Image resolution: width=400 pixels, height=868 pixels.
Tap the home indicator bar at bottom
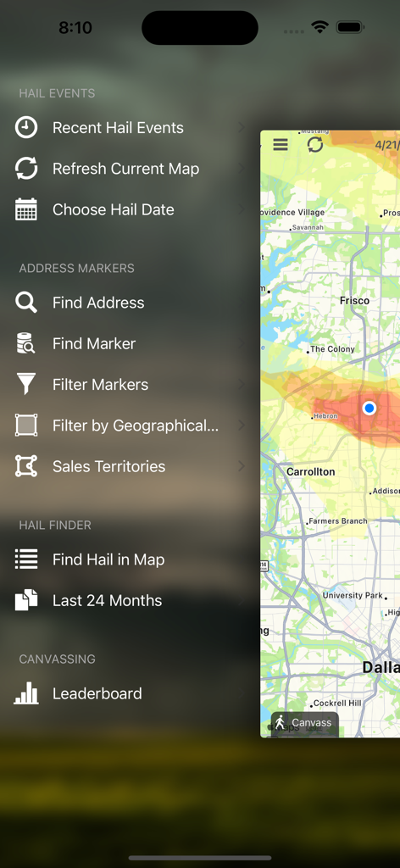200,858
